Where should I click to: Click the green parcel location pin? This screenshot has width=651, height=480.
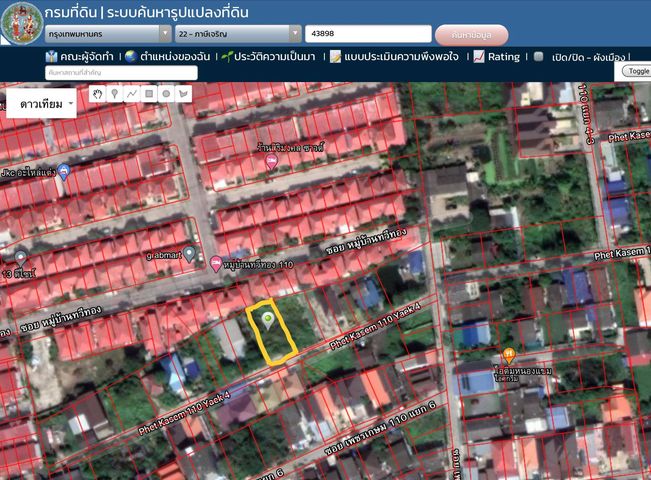268,321
